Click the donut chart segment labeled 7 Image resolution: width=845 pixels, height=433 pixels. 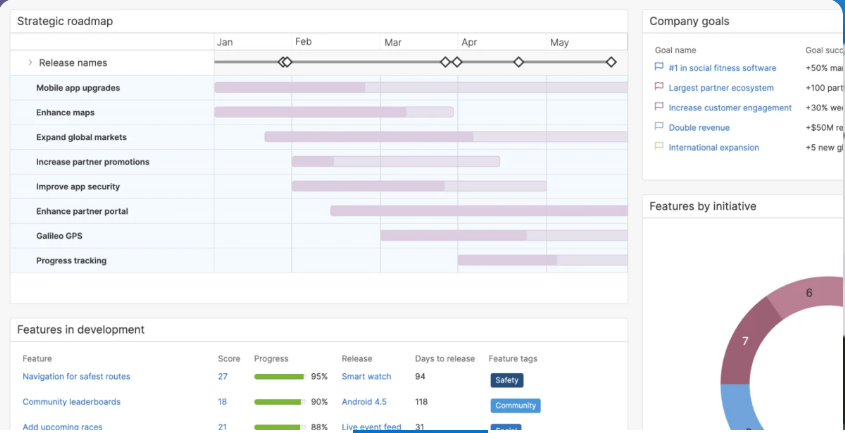[x=745, y=341]
